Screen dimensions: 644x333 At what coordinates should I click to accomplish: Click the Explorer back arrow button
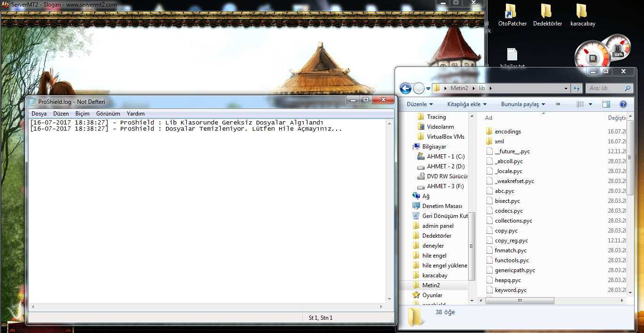pos(405,88)
